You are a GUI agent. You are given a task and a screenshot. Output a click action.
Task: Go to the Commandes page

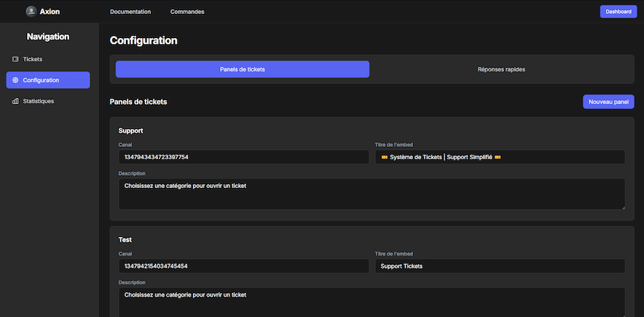(x=187, y=12)
